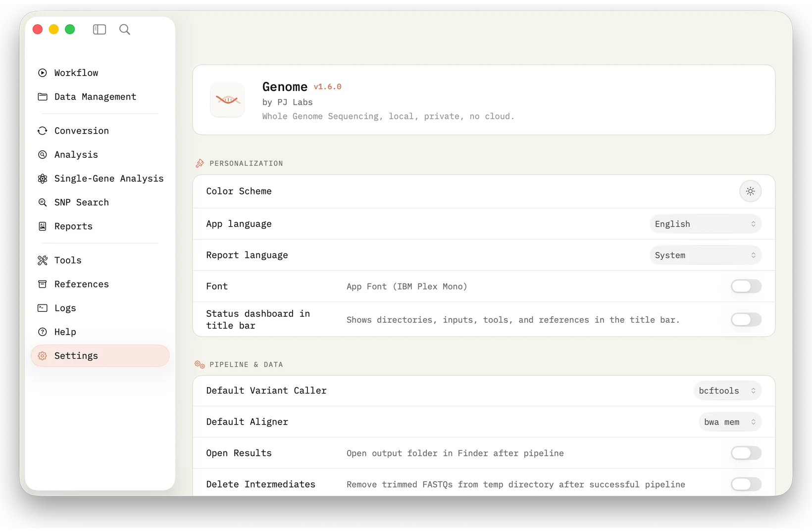Click 'Whole Genome Sequencing' tagline

click(388, 116)
